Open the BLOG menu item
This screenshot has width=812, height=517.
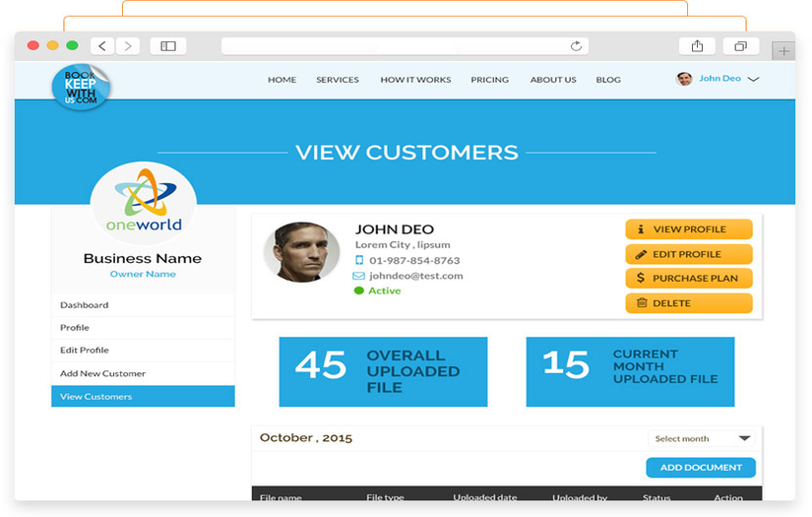tap(608, 80)
